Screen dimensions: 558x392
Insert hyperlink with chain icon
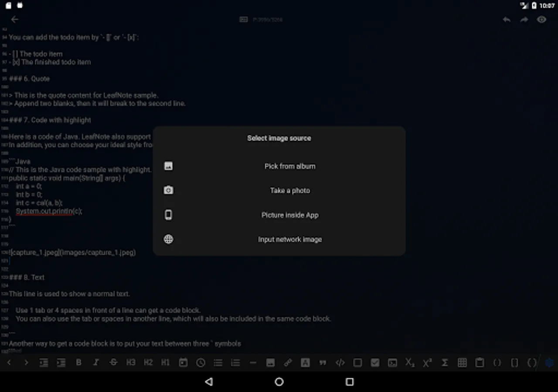[288, 362]
